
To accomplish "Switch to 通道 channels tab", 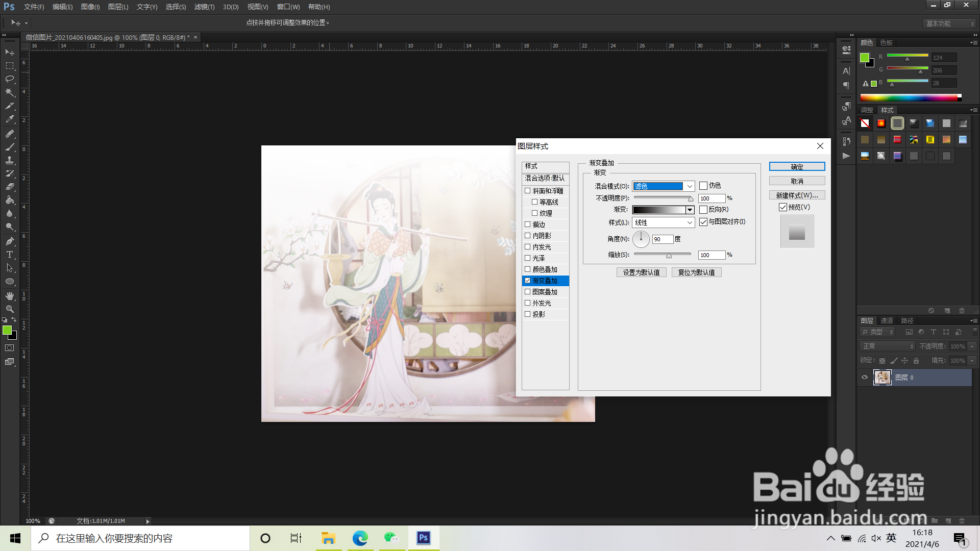I will [887, 321].
